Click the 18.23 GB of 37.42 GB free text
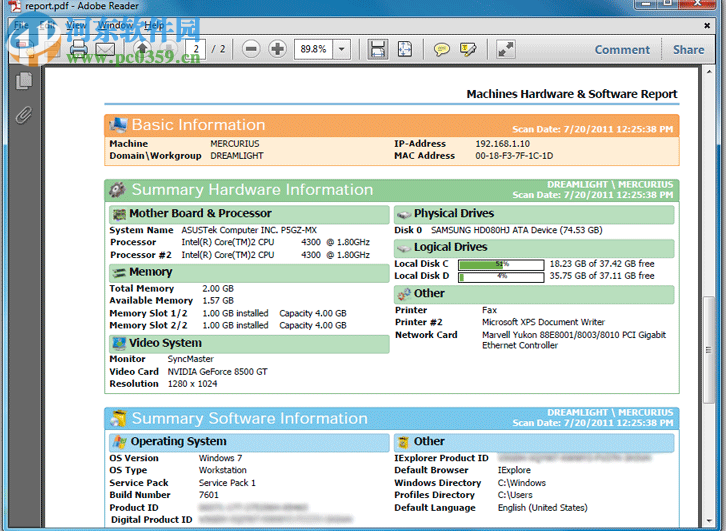The image size is (726, 531). pyautogui.click(x=602, y=264)
